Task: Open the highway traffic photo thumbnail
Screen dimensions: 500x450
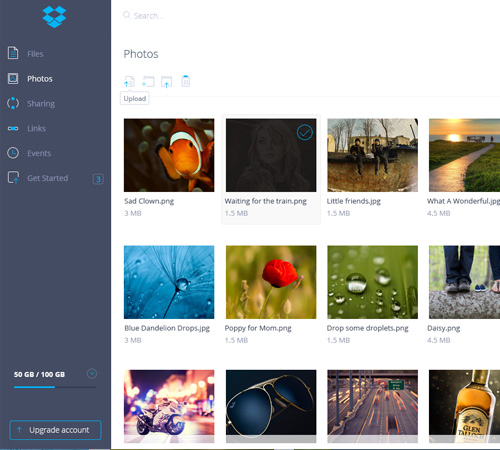Action: (x=372, y=406)
